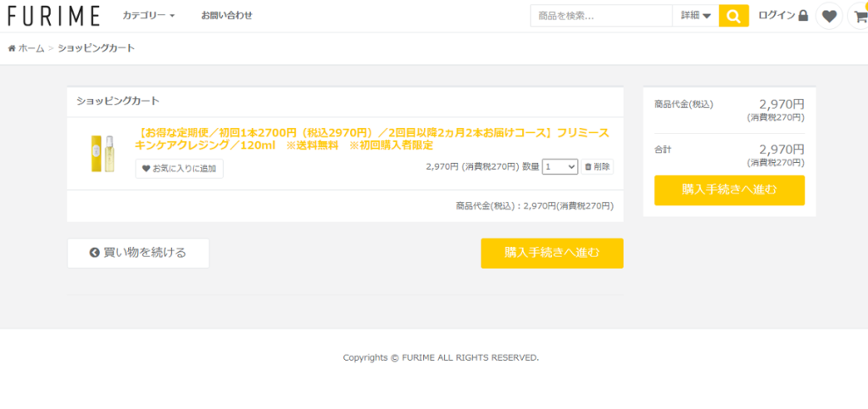Open favorites via header heart icon
This screenshot has width=868, height=409.
point(829,16)
